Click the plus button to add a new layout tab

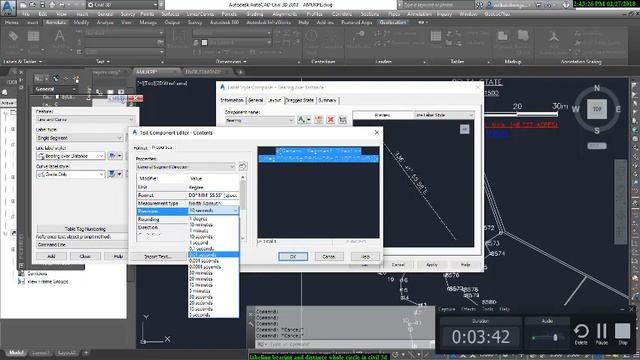pos(86,353)
